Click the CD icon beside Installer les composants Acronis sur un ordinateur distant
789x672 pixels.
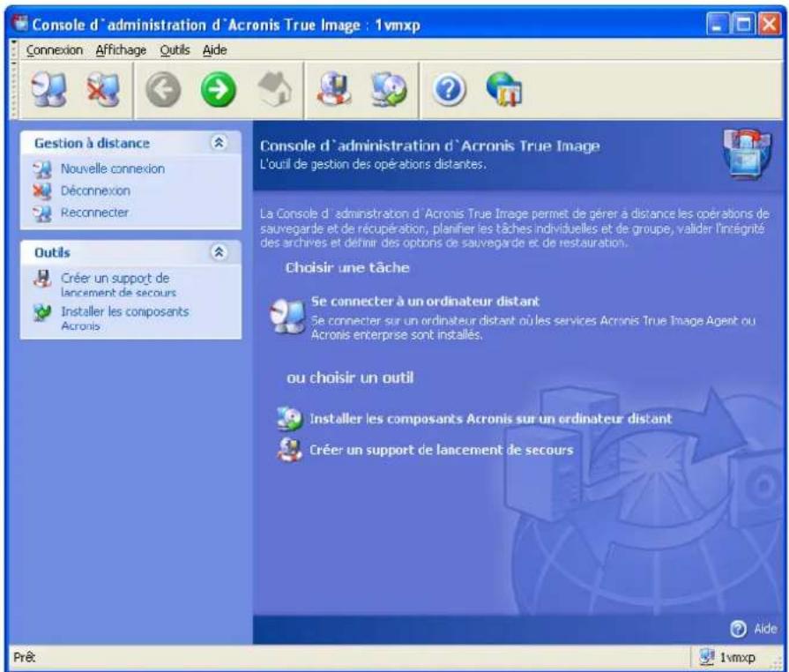click(290, 419)
